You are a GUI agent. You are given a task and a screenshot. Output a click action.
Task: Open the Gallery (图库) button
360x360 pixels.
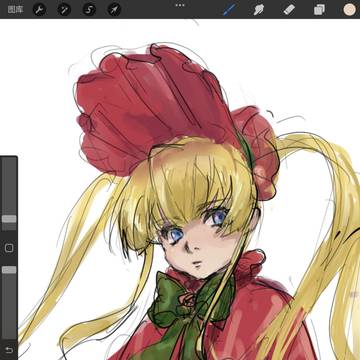[x=15, y=9]
